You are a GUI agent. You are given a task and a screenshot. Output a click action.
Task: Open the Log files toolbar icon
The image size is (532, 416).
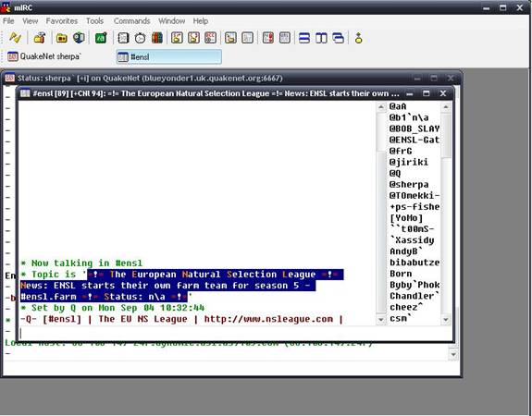(248, 38)
